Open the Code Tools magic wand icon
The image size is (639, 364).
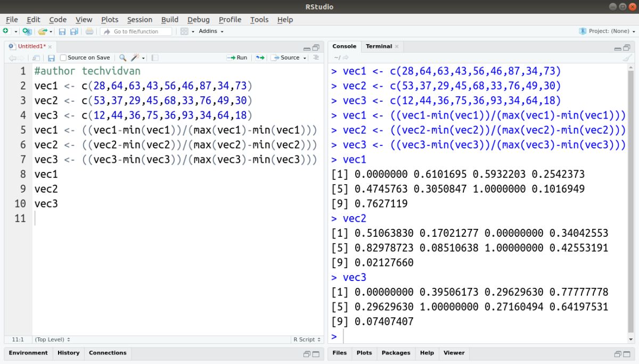pos(135,57)
